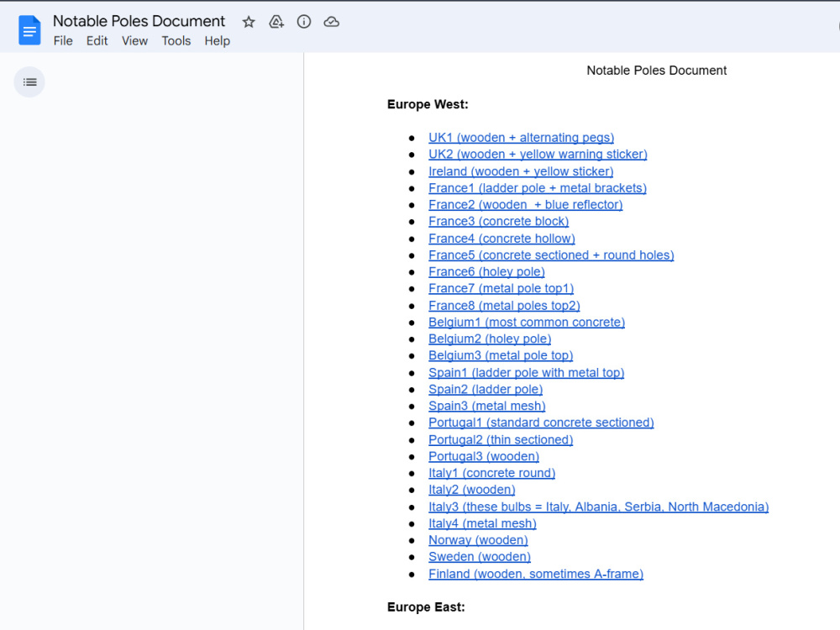The image size is (840, 630).
Task: Open France1 ladder pole link
Action: 538,188
